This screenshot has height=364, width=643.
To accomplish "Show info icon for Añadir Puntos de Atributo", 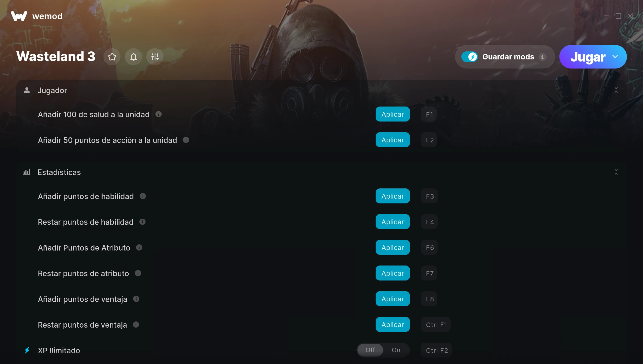I will pyautogui.click(x=139, y=248).
